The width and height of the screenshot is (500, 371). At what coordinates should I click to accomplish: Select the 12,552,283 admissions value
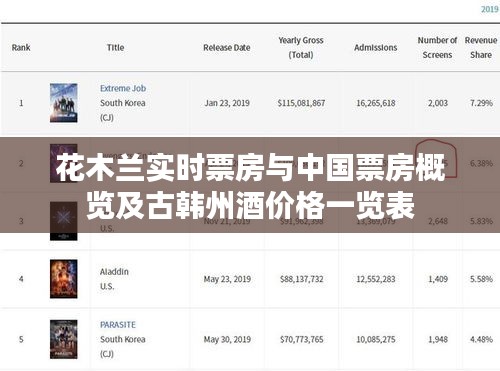point(376,279)
